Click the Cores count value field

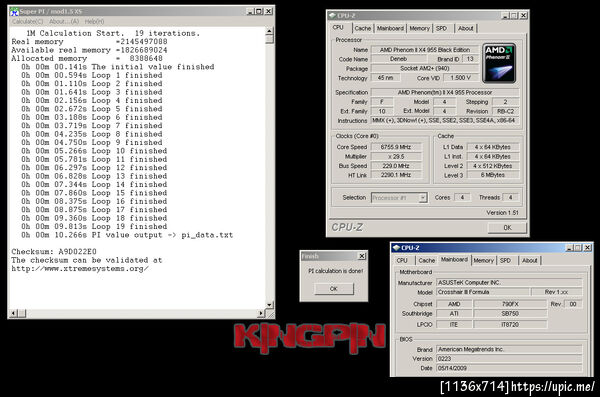tap(462, 198)
